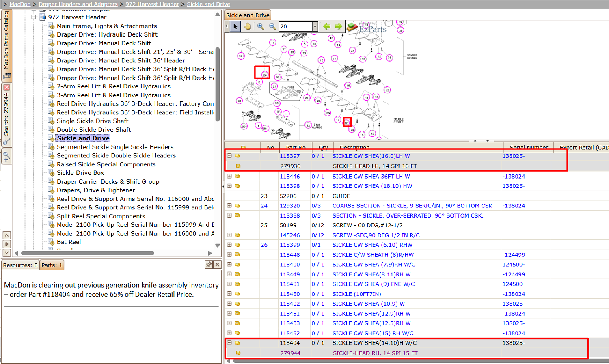Select Double Sickle Drive Shaft tree item
This screenshot has width=609, height=364.
pyautogui.click(x=94, y=130)
